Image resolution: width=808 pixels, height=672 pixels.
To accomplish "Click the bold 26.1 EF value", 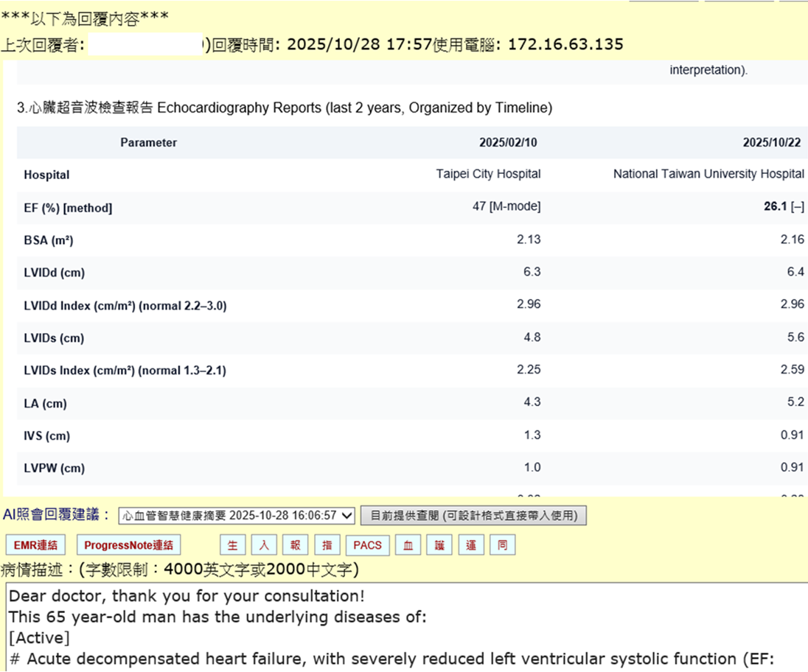I will click(x=776, y=207).
